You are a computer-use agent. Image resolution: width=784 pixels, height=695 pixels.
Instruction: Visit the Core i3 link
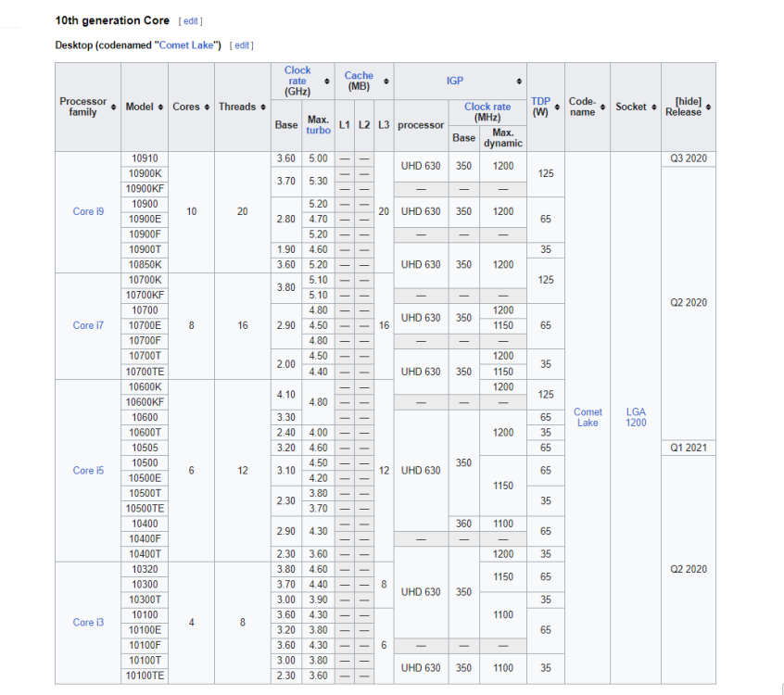pyautogui.click(x=88, y=622)
